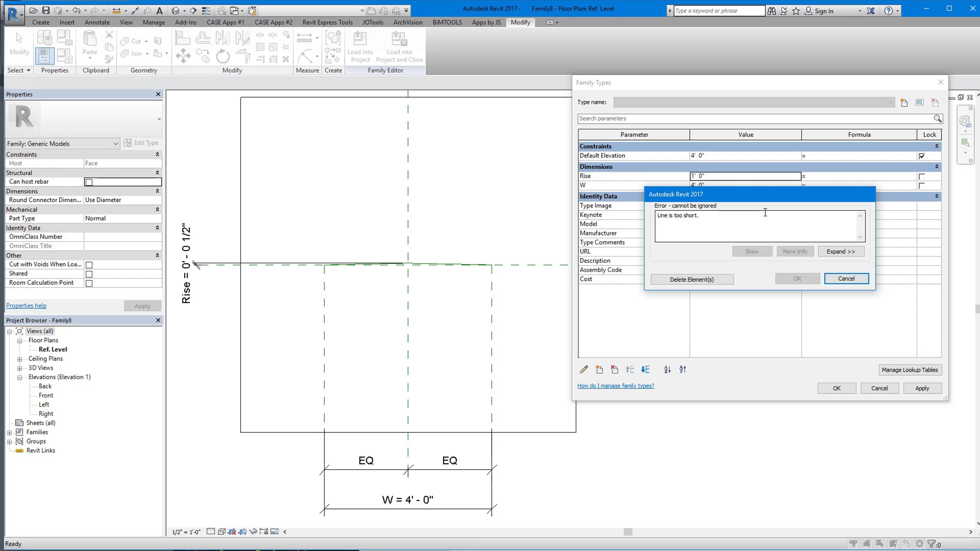Click the Search parameters input field
Screen dimensions: 980x551
coord(755,118)
